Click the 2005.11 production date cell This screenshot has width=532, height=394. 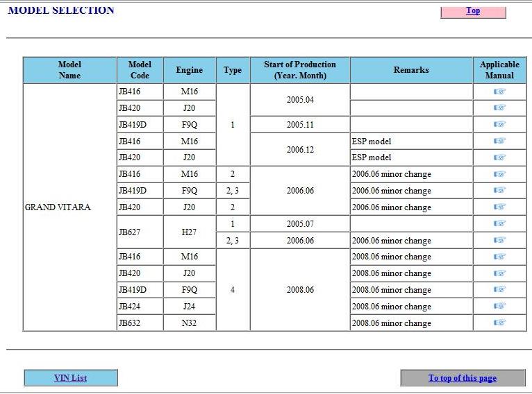tap(300, 124)
